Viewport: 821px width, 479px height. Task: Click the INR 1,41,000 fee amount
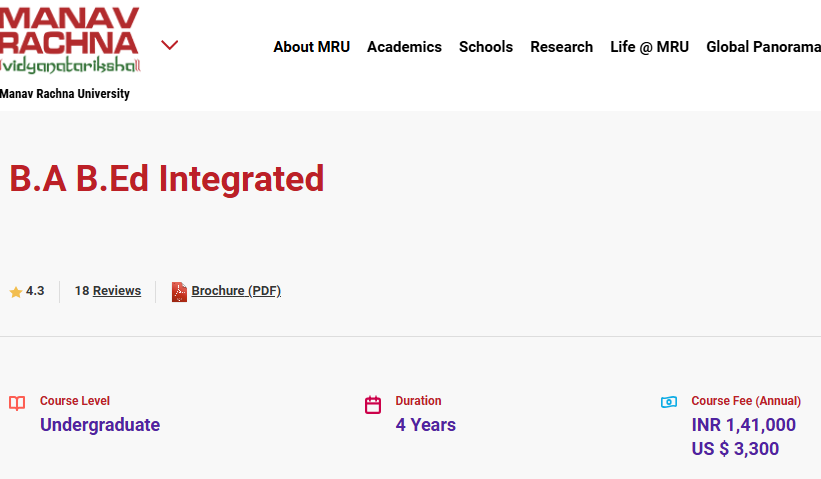pos(743,425)
